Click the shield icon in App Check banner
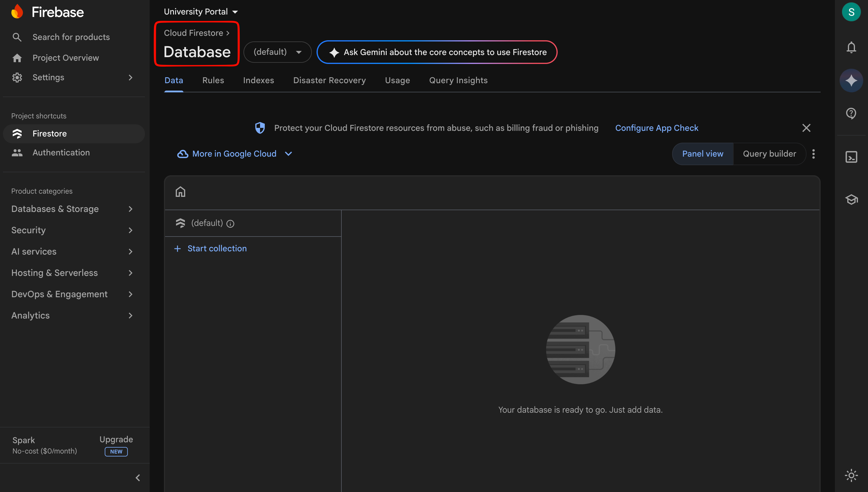 tap(260, 128)
